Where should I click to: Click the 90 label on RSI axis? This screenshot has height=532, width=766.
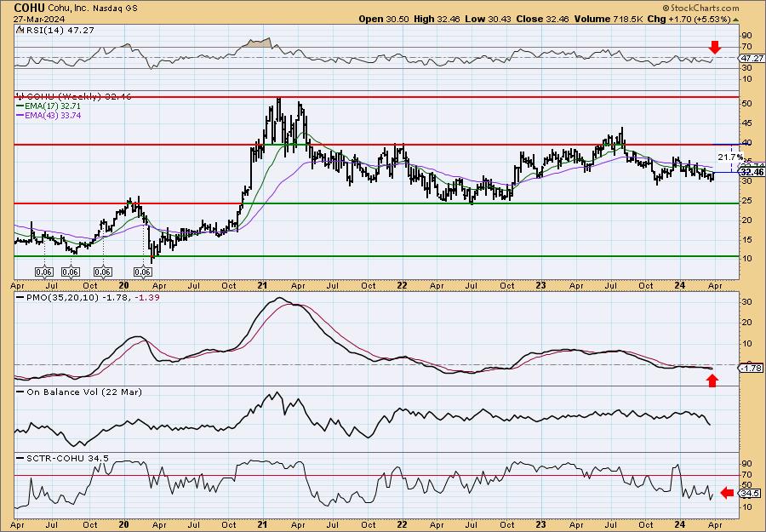(747, 36)
